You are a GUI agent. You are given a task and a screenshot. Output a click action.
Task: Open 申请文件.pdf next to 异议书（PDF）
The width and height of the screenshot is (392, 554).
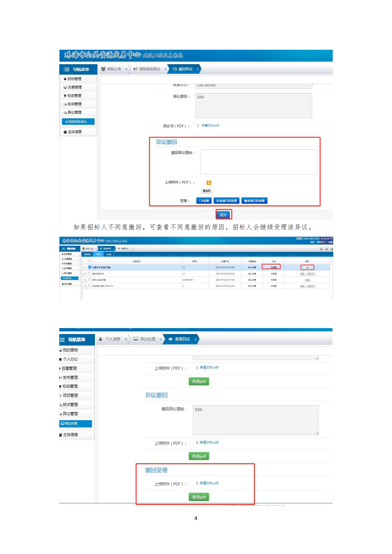coord(210,126)
